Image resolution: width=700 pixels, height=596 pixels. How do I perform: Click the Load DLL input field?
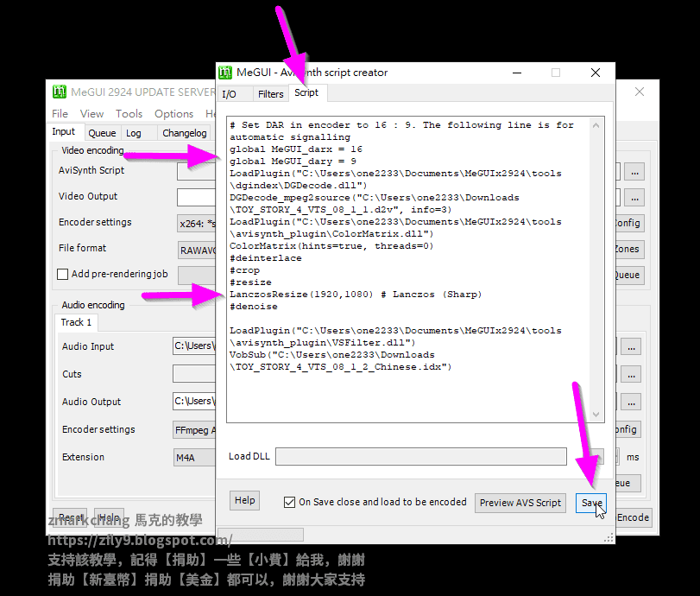421,457
